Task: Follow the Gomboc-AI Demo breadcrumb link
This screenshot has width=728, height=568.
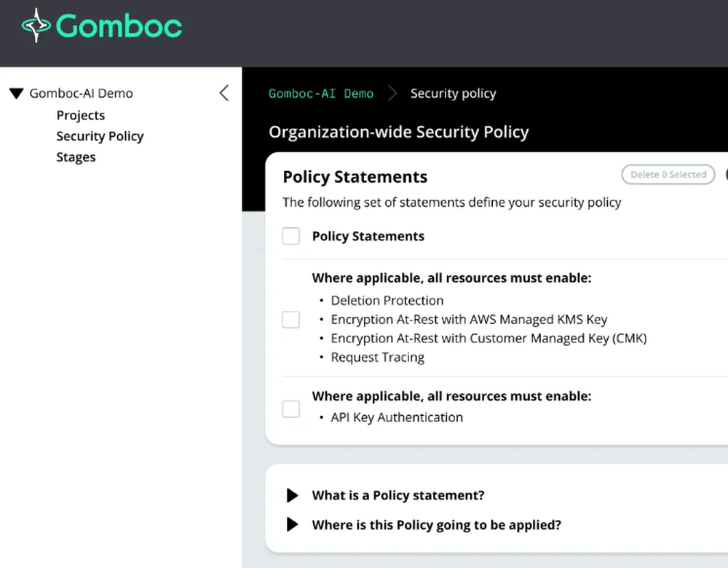Action: click(x=321, y=93)
